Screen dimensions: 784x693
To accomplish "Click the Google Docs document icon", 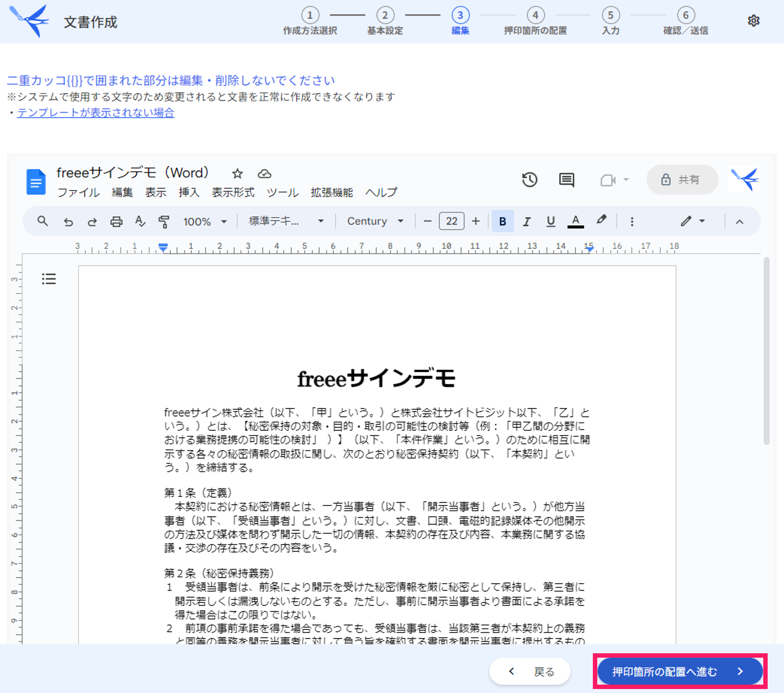I will click(36, 181).
